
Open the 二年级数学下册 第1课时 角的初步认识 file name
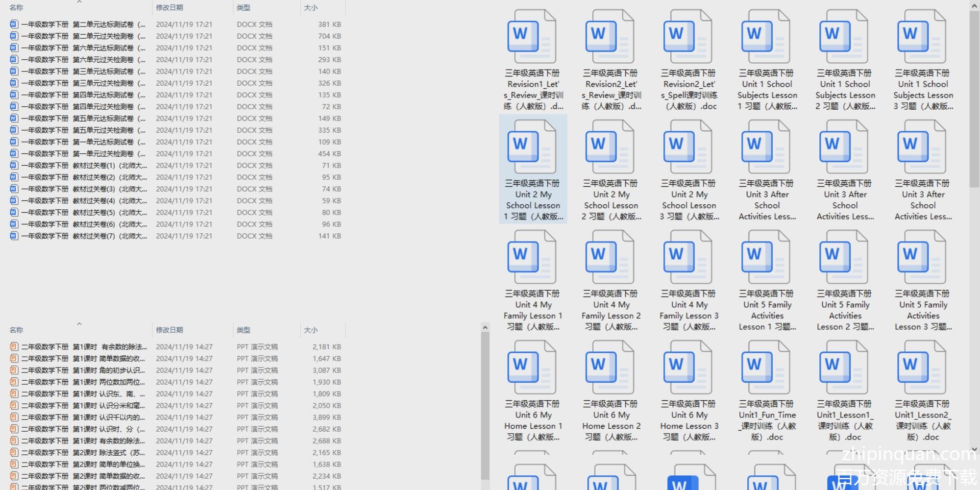click(83, 370)
